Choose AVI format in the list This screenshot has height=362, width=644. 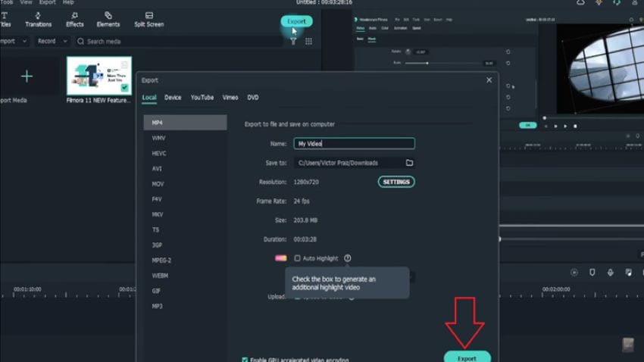[185, 169]
